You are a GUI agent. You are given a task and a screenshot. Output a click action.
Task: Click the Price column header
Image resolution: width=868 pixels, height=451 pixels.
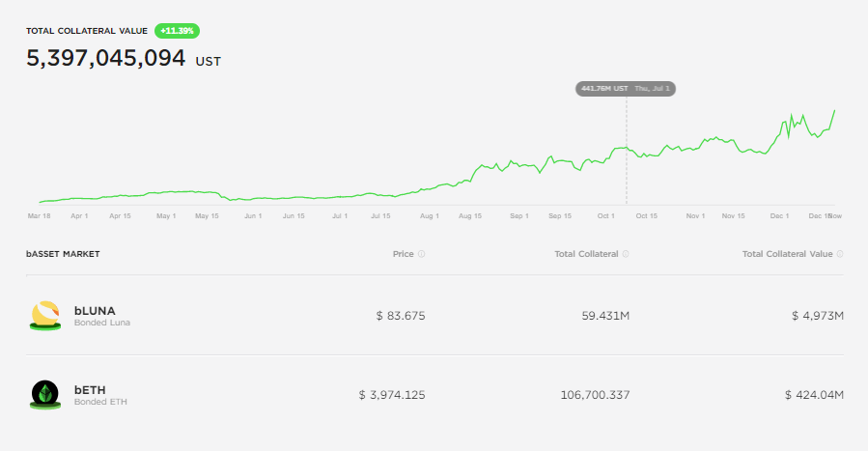pyautogui.click(x=403, y=254)
